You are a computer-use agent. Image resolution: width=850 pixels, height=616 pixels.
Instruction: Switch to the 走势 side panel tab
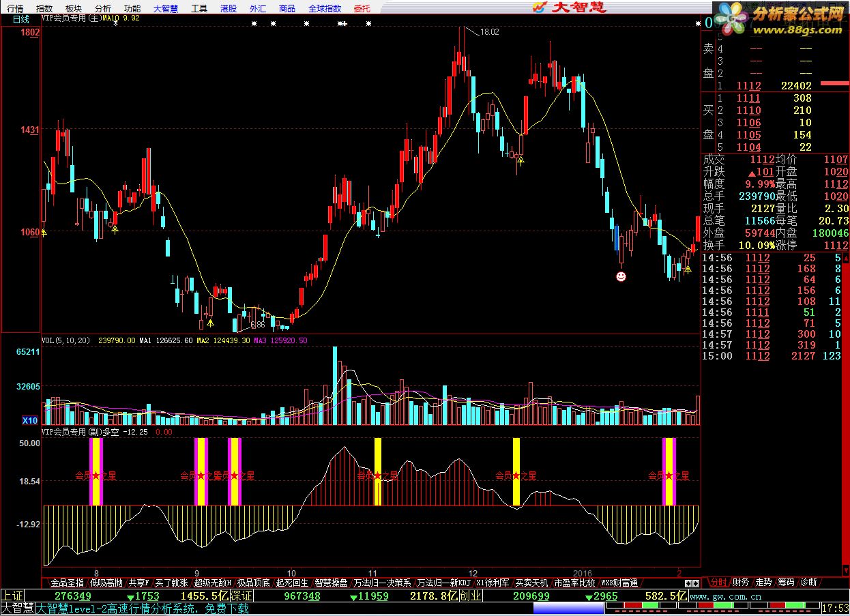pyautogui.click(x=763, y=583)
